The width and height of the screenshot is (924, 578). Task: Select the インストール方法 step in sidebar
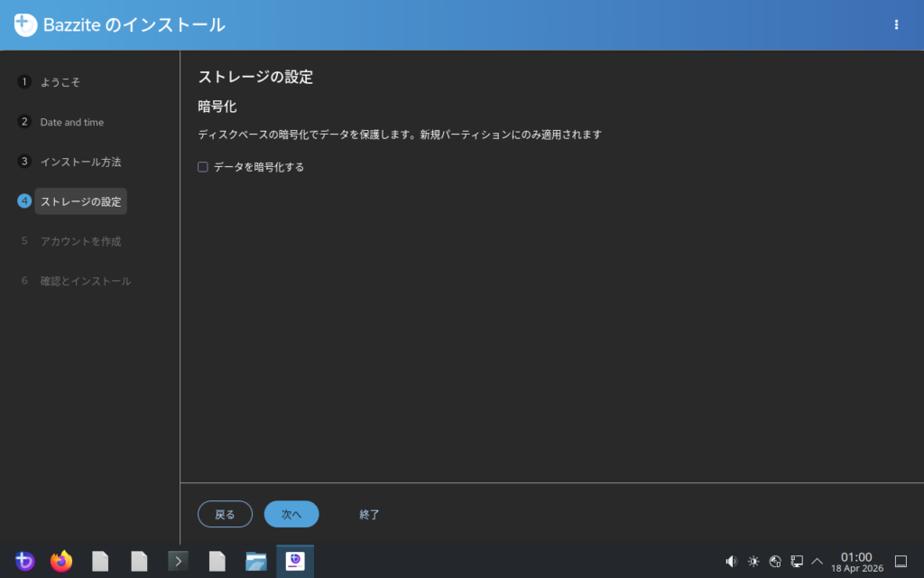(79, 162)
